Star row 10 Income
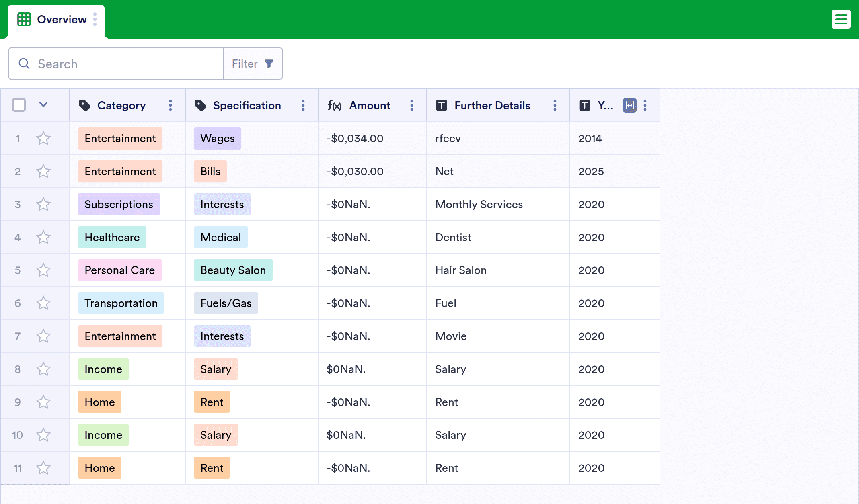Screen dimensions: 859x504 click(x=43, y=435)
